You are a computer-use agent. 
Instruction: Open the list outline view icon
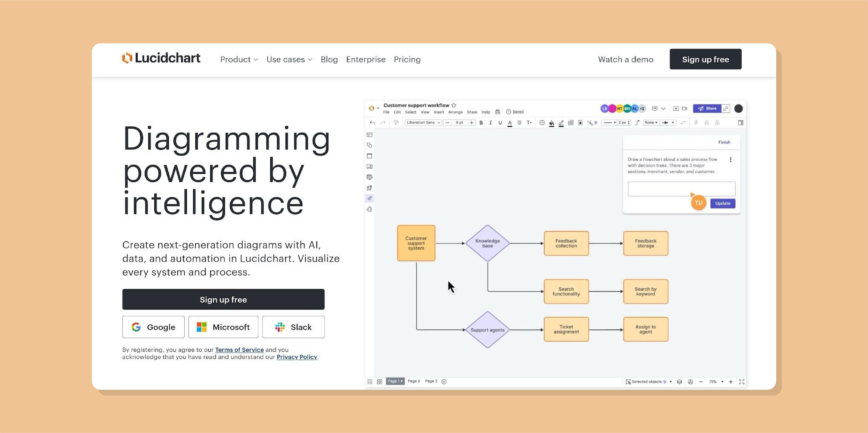point(370,382)
